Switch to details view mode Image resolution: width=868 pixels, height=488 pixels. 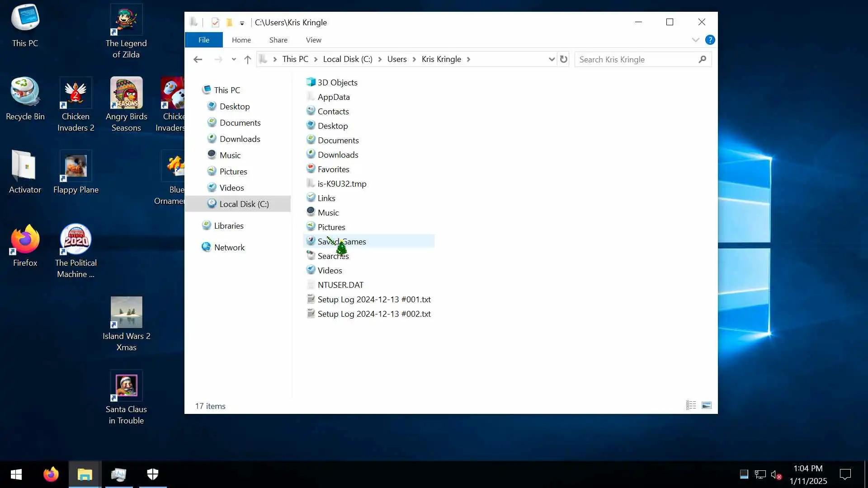pyautogui.click(x=691, y=405)
